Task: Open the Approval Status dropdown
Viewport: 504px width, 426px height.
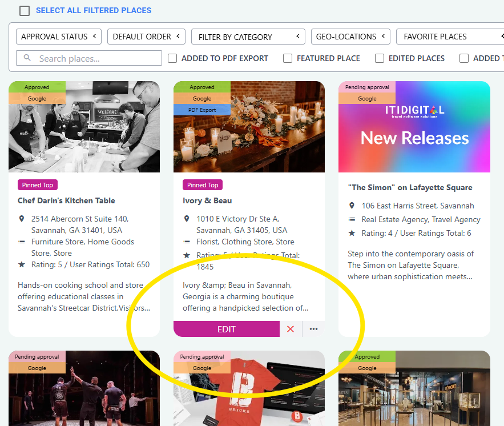Action: click(59, 37)
